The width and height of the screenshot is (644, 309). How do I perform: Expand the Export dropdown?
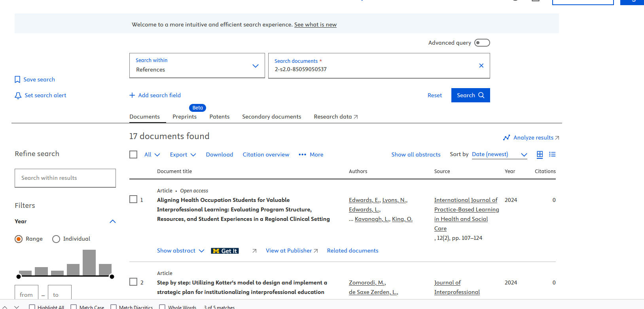point(183,154)
